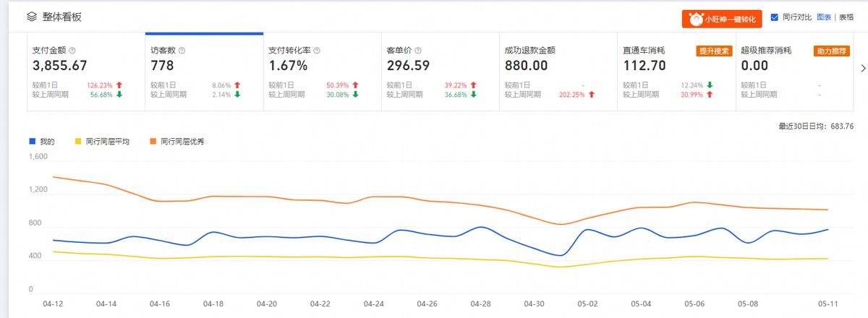Screen dimensions: 868x318
Task: Expand more metrics with the right chevron
Action: tap(862, 68)
